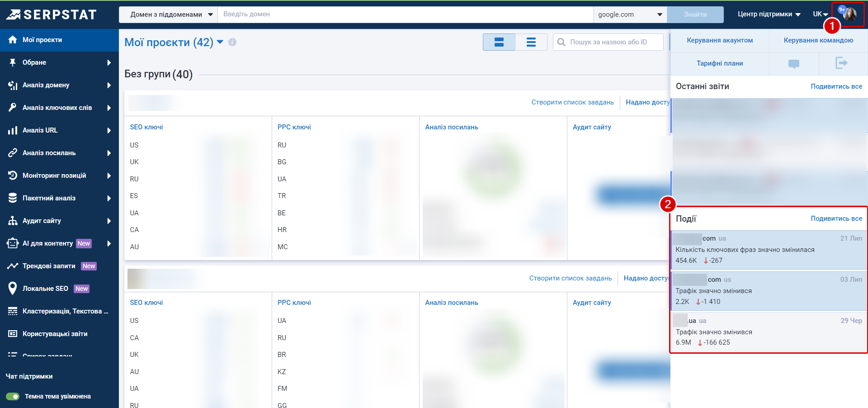Screen dimensions: 868x408
Task: Click the Serpstat logo
Action: [51, 14]
